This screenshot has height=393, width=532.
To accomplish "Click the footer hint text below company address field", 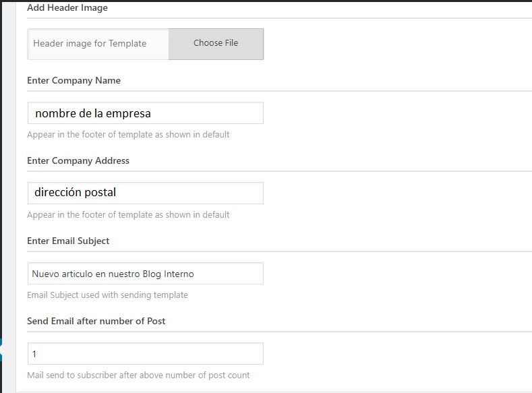I will (x=128, y=214).
